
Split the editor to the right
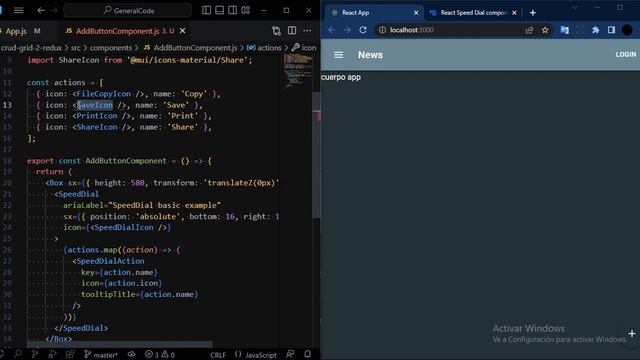[292, 31]
